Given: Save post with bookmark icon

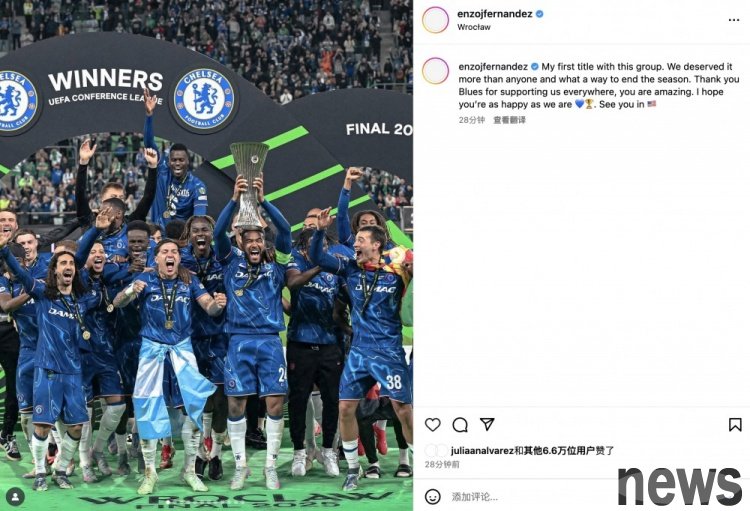Looking at the screenshot, I should pyautogui.click(x=735, y=424).
